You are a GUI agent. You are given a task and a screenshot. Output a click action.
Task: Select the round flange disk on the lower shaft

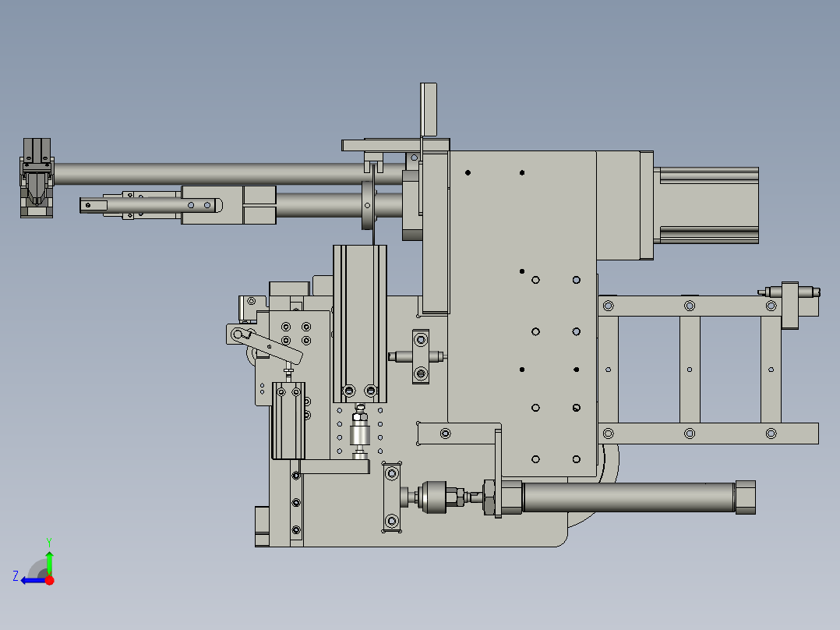pos(368,205)
